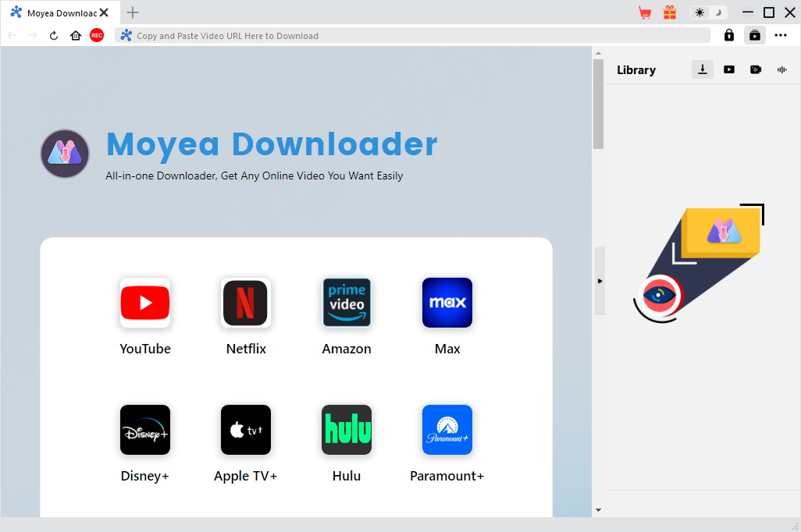Click the padlock icon in toolbar
The height and width of the screenshot is (532, 801).
(x=729, y=35)
